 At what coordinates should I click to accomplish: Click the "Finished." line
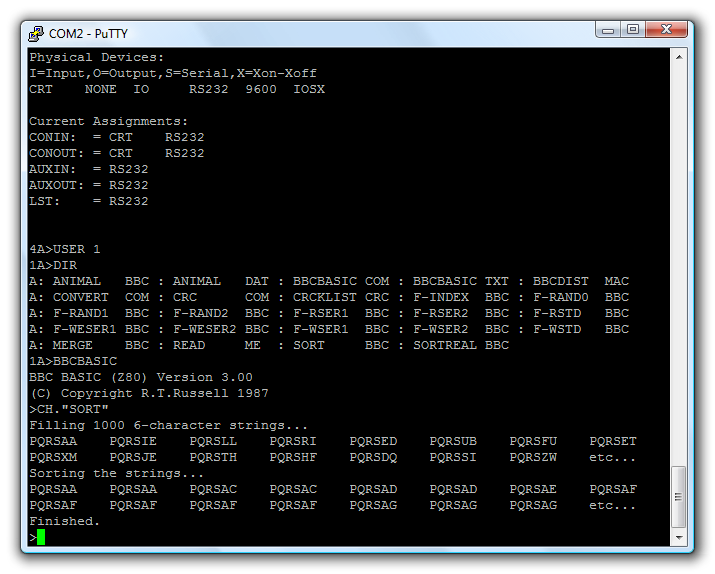pos(64,521)
